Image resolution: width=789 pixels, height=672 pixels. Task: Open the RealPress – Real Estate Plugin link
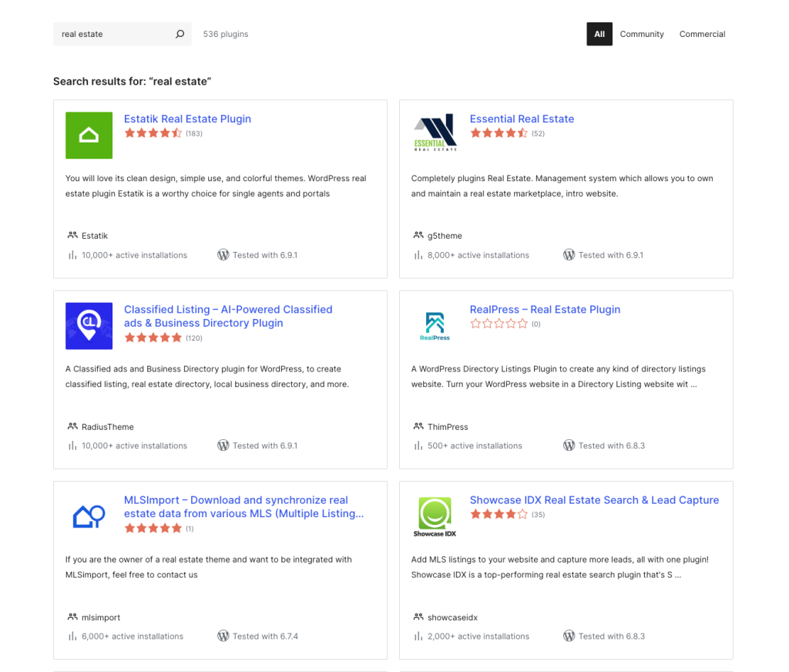pos(545,309)
